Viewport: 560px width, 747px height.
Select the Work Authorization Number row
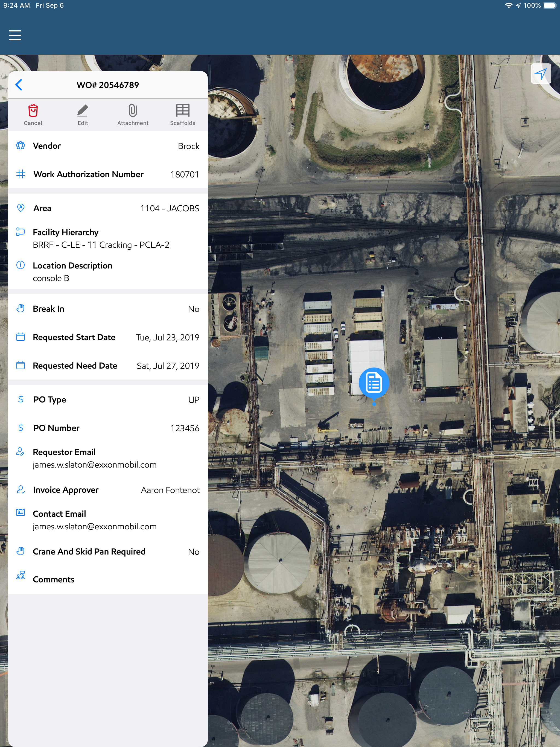[x=108, y=174]
